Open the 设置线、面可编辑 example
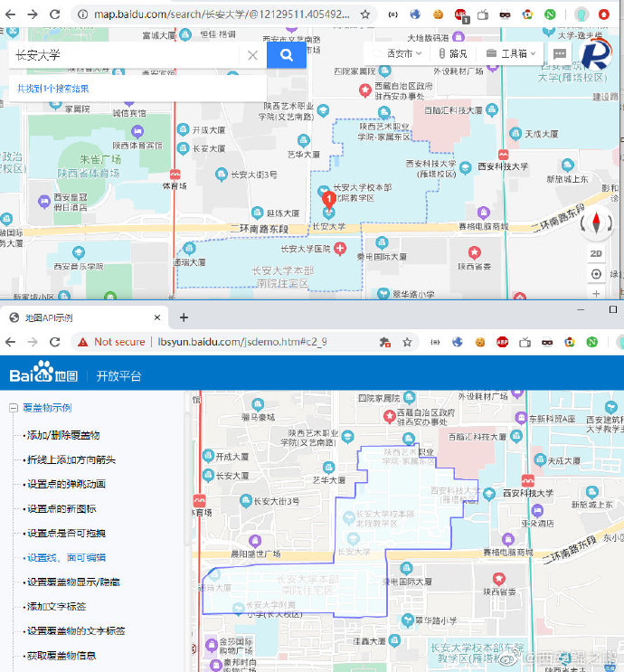 point(66,557)
